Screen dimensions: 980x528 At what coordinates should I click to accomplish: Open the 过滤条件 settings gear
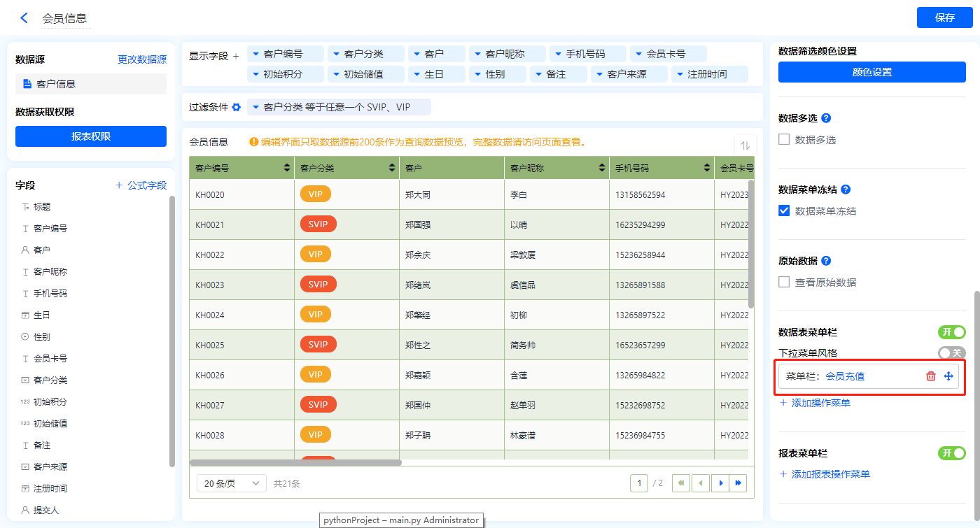click(237, 108)
